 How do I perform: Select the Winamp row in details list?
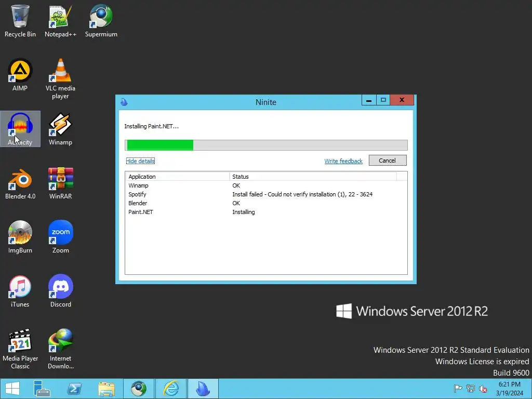(266, 185)
